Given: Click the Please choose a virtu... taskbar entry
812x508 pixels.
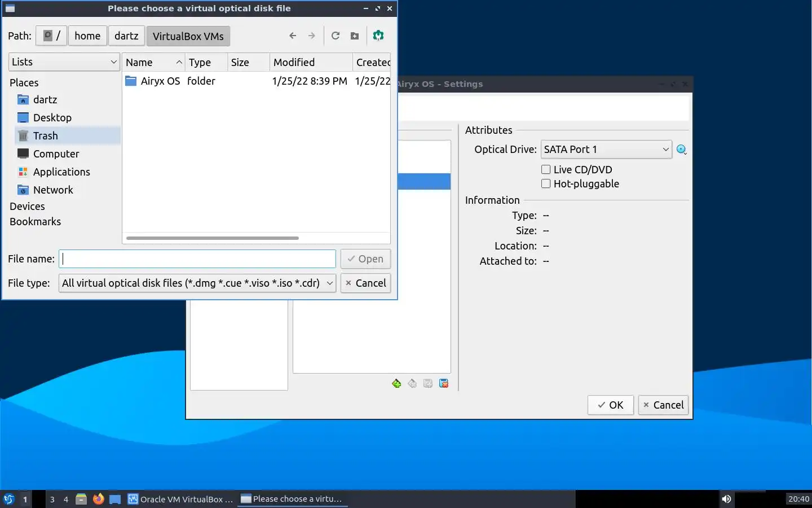Looking at the screenshot, I should coord(292,499).
